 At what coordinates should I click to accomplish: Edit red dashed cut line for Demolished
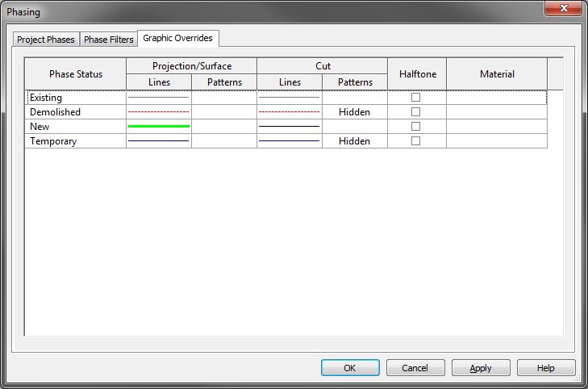coord(290,112)
